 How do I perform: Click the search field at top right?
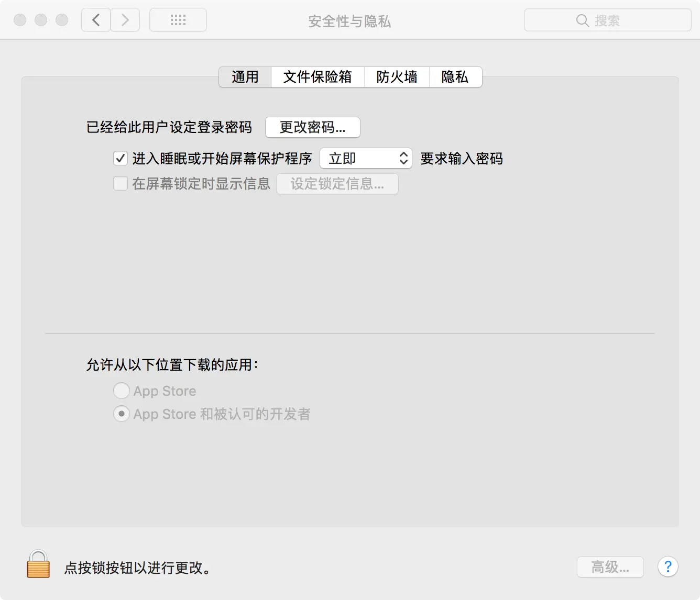click(x=607, y=20)
